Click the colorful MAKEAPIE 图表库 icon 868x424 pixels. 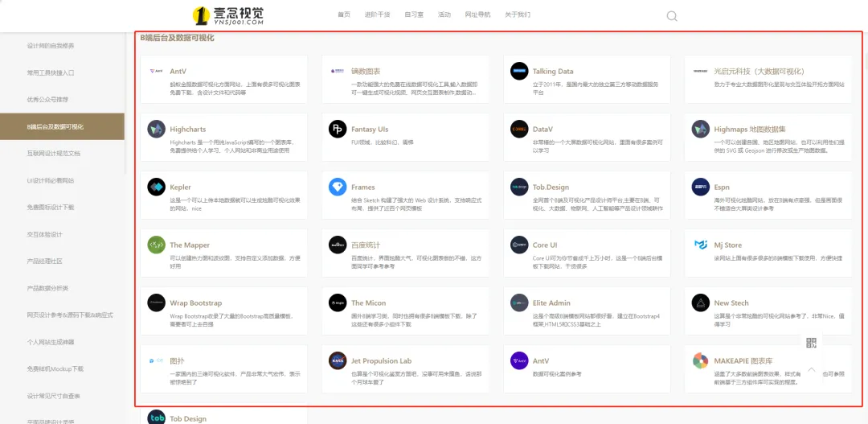[700, 360]
